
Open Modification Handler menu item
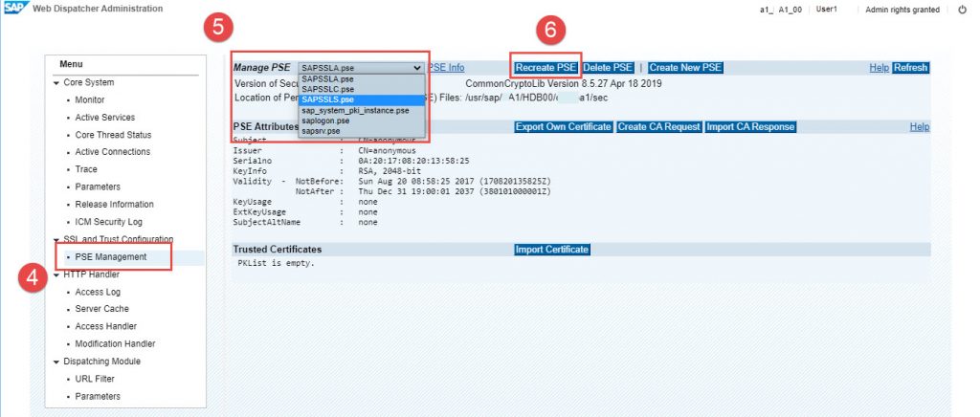point(115,343)
